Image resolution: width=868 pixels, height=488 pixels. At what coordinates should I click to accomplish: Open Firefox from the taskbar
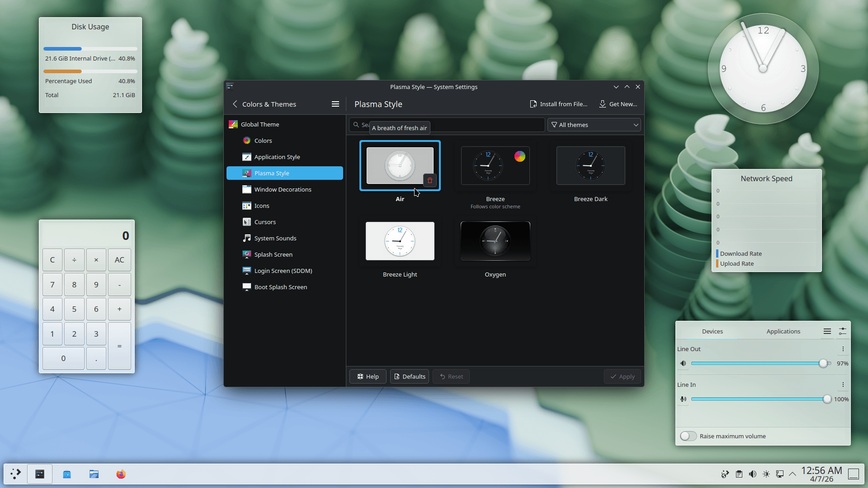(121, 474)
